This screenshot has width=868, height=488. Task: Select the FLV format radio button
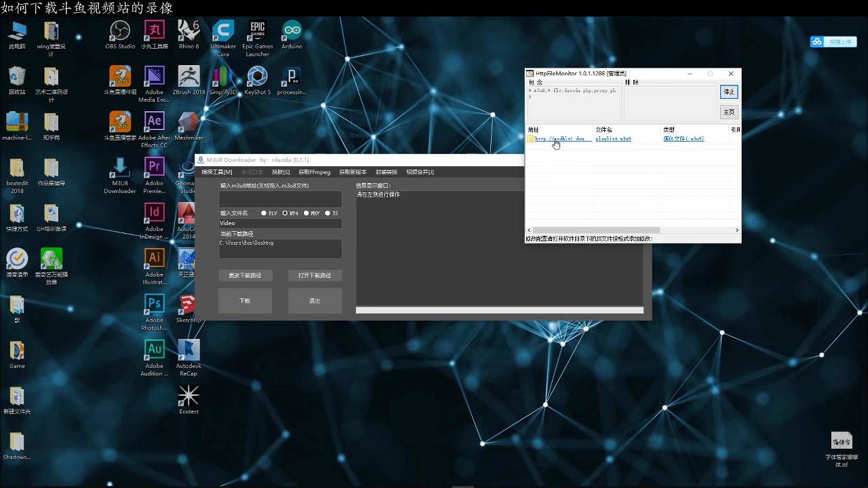pyautogui.click(x=264, y=213)
